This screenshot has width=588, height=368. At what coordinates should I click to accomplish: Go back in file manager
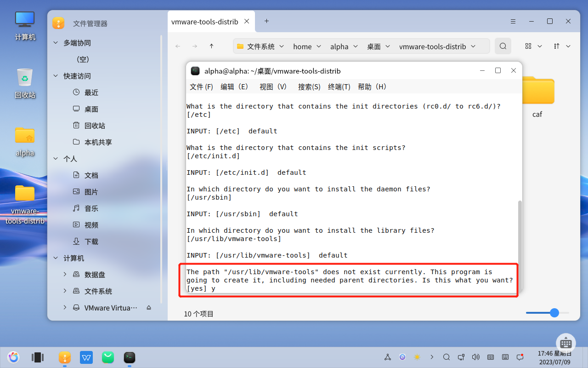point(178,46)
